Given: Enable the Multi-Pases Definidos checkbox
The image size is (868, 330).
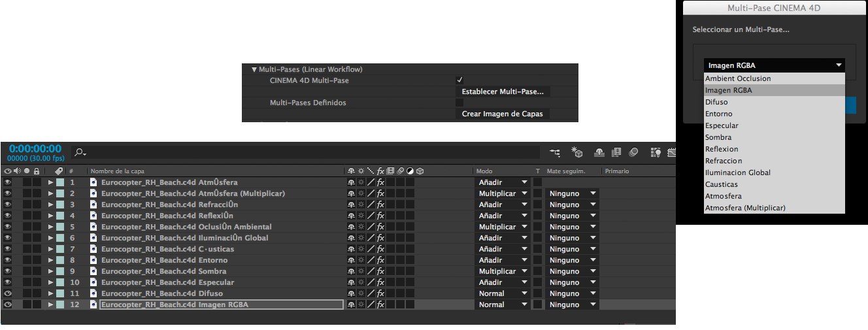Looking at the screenshot, I should point(459,103).
